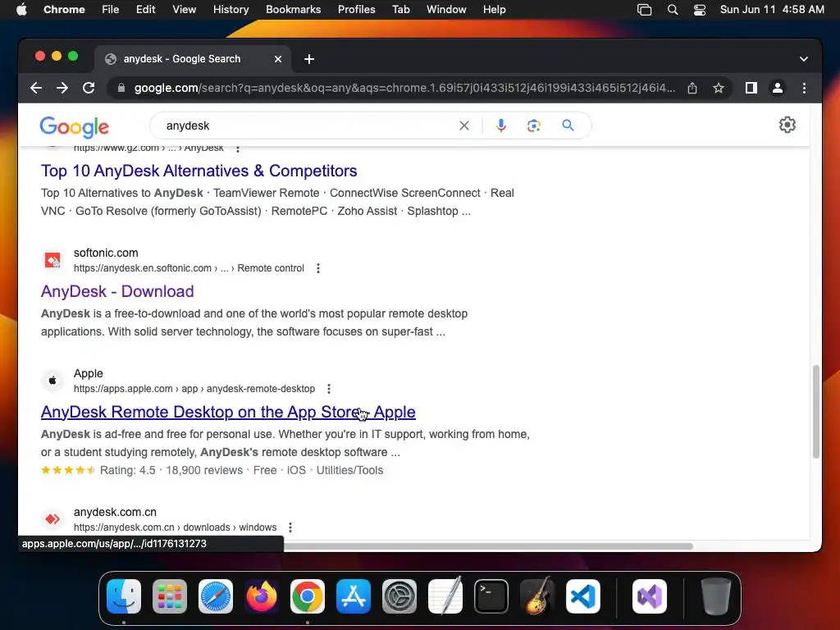840x630 pixels.
Task: Open Terminal from the Dock
Action: pos(491,596)
